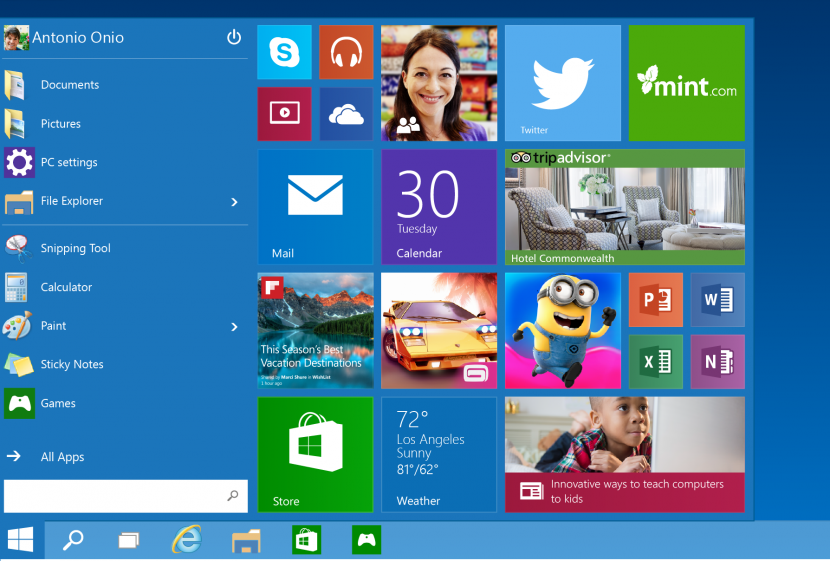Open Store from taskbar
This screenshot has height=561, width=830.
click(306, 540)
